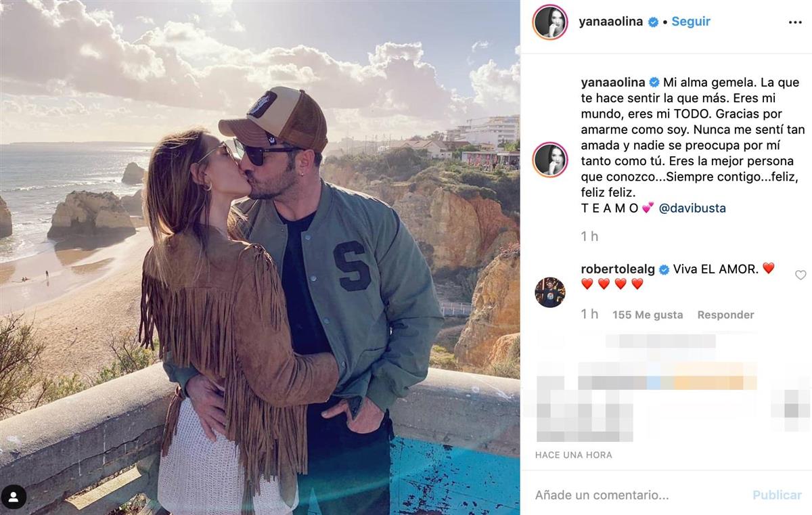Click yanaaolina's avatar beside the caption
Viewport: 812px width, 515px height.
[550, 160]
